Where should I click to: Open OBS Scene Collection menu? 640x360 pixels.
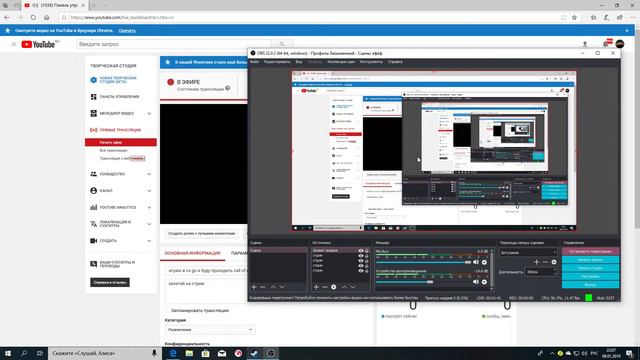click(x=341, y=62)
